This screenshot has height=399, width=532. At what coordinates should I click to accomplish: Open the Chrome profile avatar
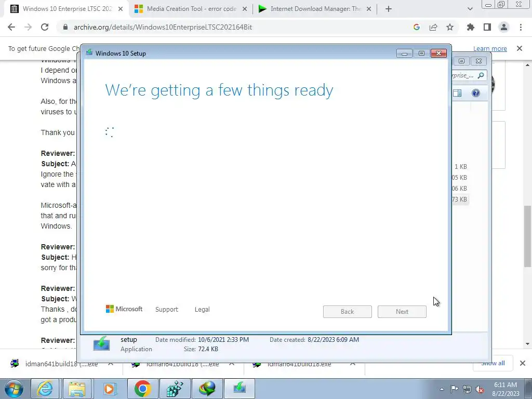[x=504, y=27]
